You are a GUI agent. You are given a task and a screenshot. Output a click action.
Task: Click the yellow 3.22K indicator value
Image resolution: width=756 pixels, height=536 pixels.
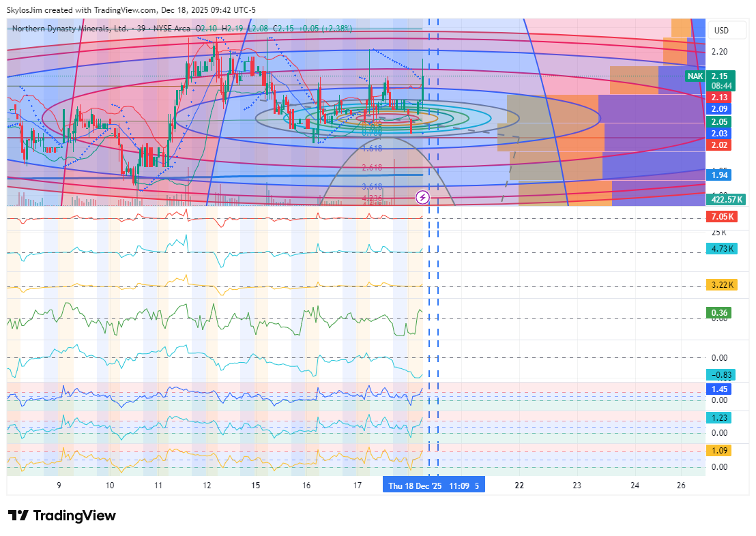722,284
